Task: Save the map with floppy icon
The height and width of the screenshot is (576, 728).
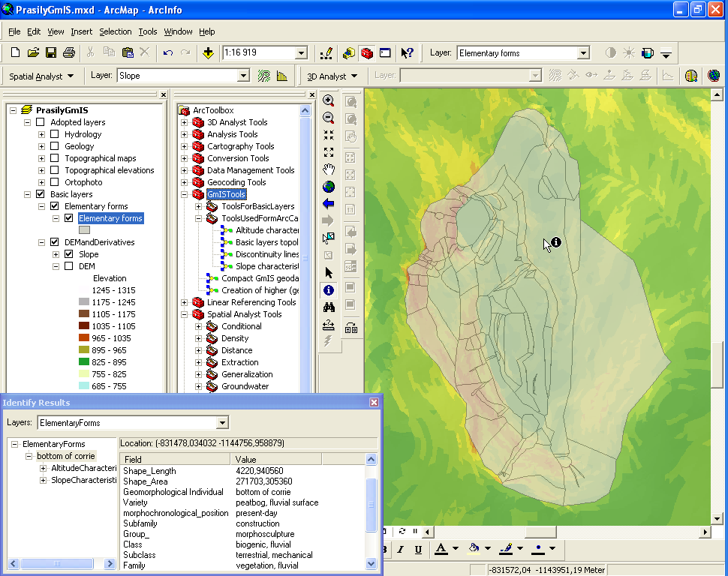Action: 50,52
